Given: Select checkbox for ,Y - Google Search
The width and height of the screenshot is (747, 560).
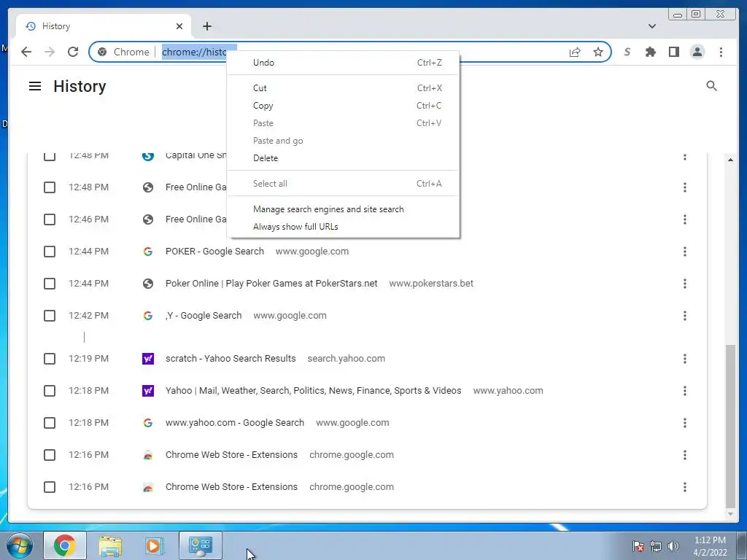Looking at the screenshot, I should tap(50, 316).
